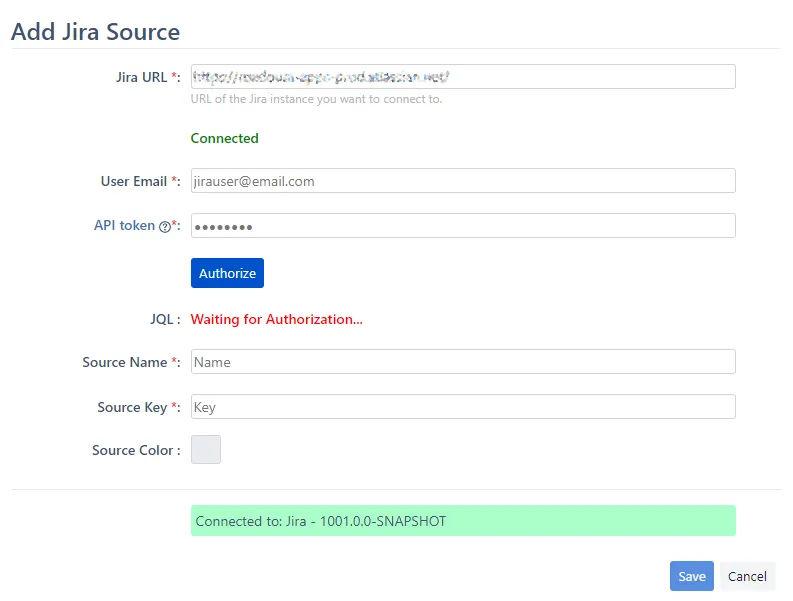793x601 pixels.
Task: Cancel adding the Jira source
Action: click(747, 576)
